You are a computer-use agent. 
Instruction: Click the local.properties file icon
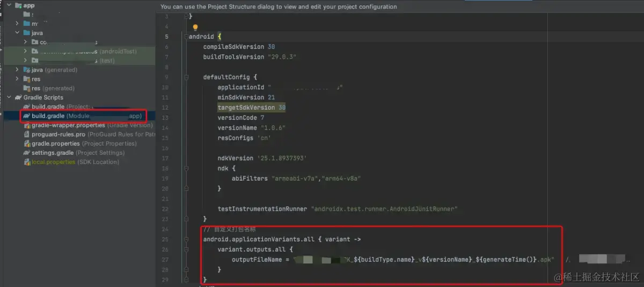click(x=27, y=162)
